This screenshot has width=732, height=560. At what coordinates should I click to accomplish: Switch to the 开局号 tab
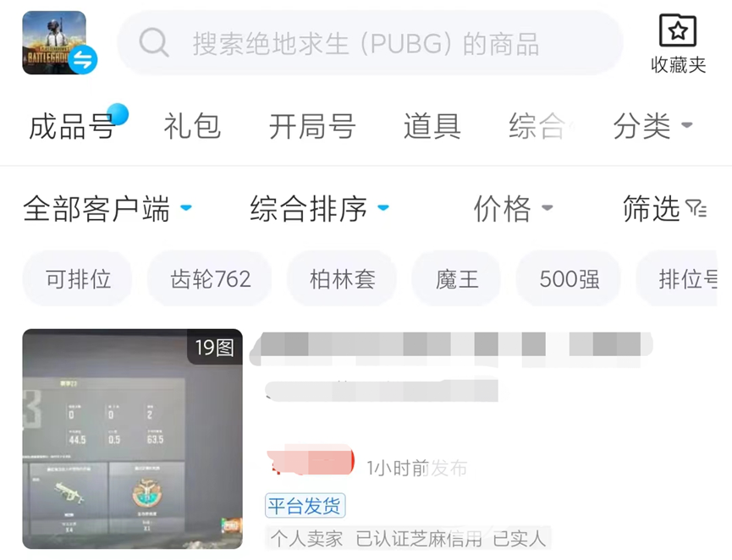312,126
